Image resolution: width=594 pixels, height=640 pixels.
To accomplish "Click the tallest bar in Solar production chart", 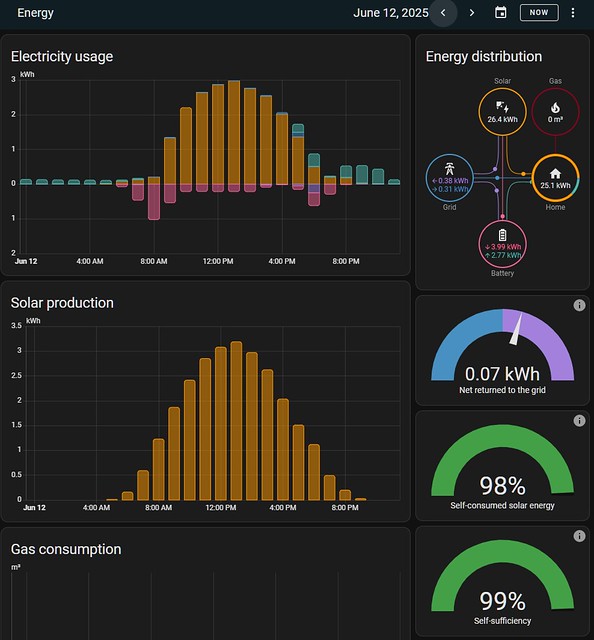I will pos(236,420).
